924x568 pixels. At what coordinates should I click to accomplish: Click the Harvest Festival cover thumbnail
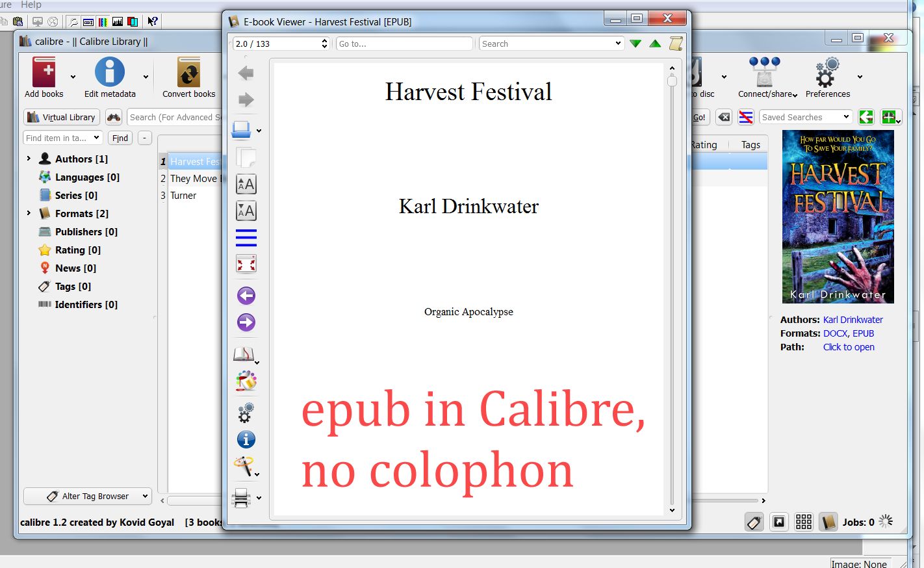838,216
